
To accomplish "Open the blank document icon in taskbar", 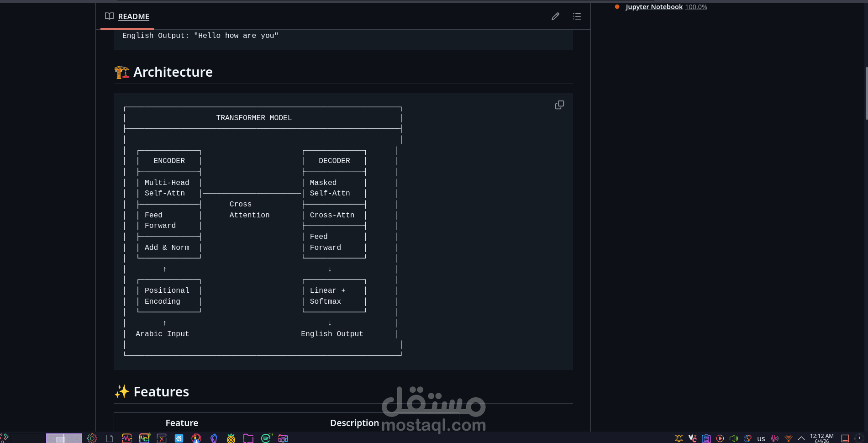I will (110, 438).
